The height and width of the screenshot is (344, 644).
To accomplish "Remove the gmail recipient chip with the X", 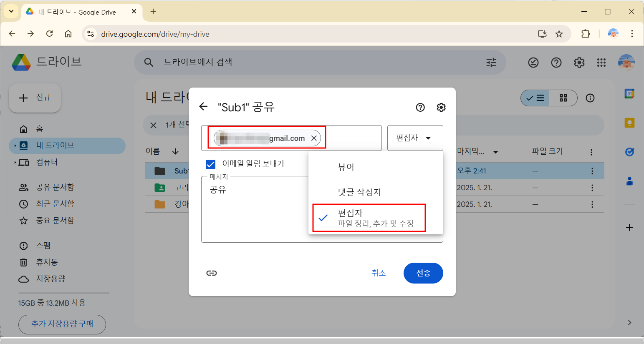I will point(314,138).
